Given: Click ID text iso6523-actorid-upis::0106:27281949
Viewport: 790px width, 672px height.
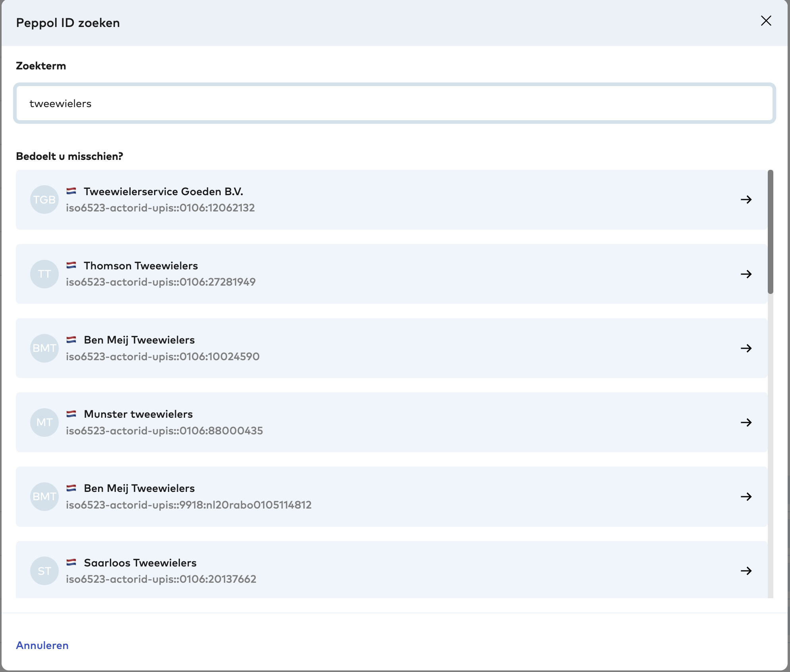Looking at the screenshot, I should point(161,282).
